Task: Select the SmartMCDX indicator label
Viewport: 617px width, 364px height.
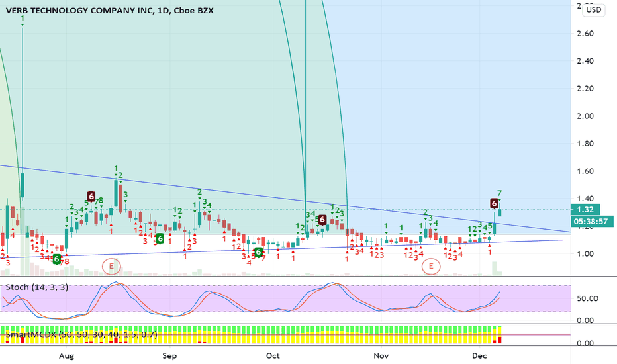Action: pos(81,335)
